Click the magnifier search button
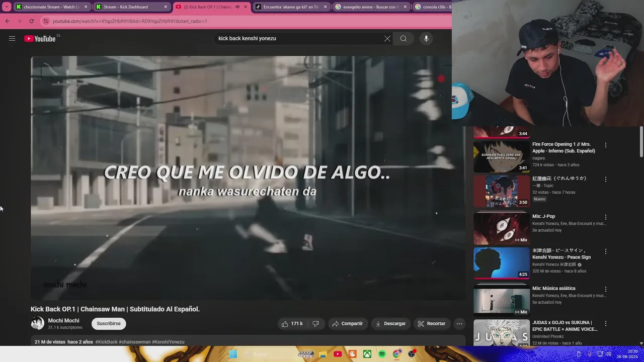 (404, 39)
